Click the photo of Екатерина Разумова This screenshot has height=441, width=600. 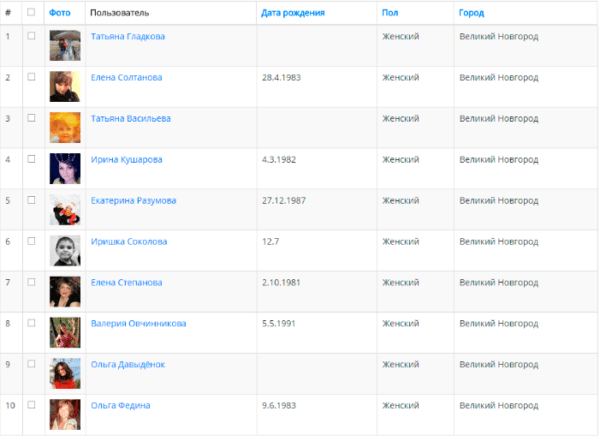(x=65, y=209)
